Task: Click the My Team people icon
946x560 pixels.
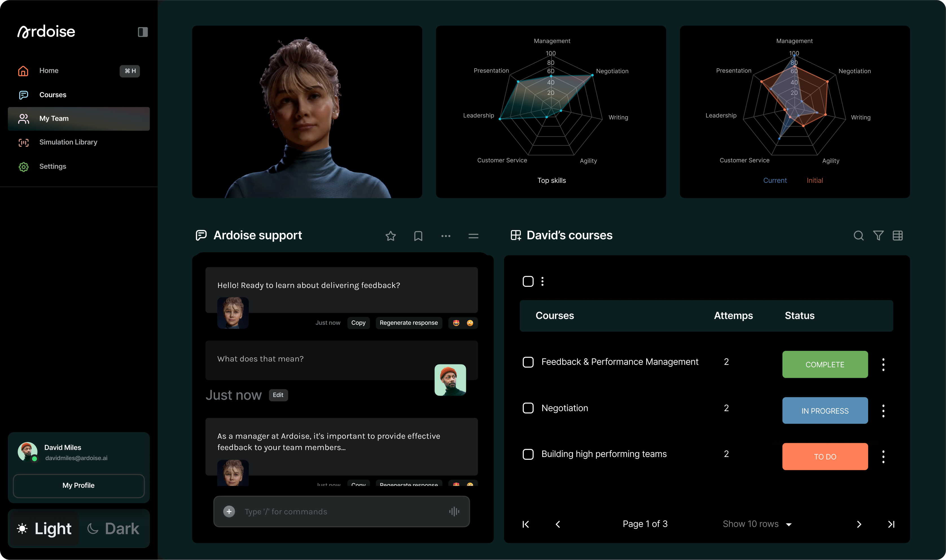Action: coord(23,119)
